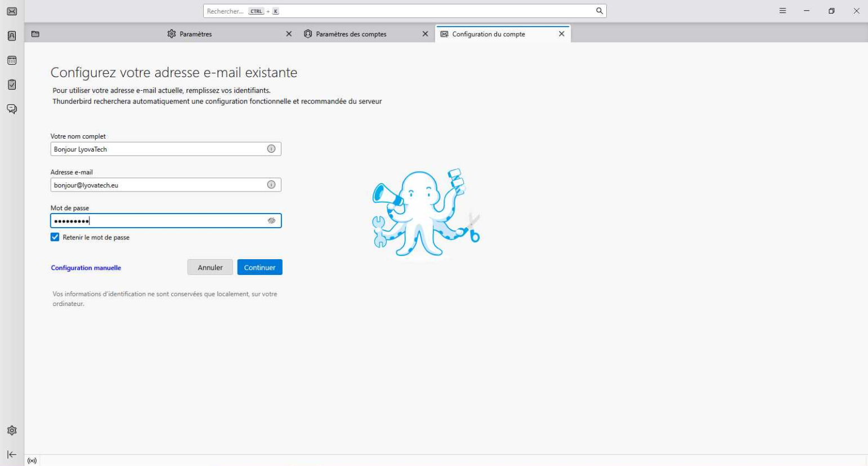Click the Mot de passe field
The height and width of the screenshot is (466, 868).
(x=165, y=221)
